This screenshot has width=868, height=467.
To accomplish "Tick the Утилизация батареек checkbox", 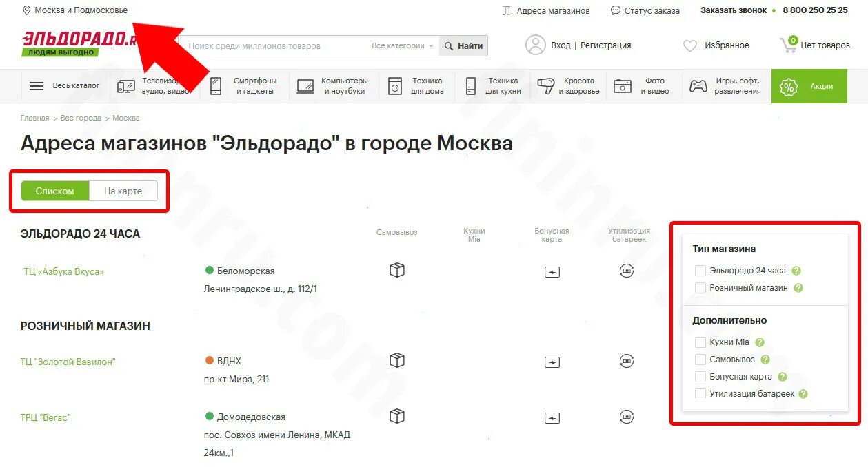I will (x=700, y=394).
